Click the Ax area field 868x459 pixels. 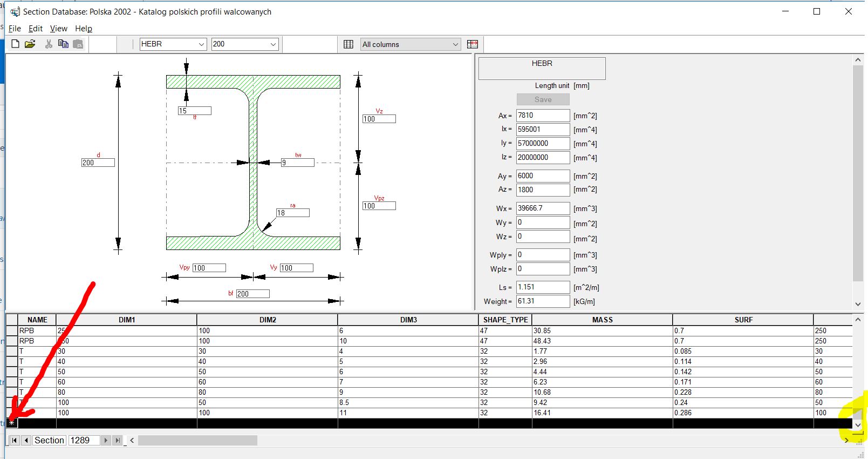point(543,116)
